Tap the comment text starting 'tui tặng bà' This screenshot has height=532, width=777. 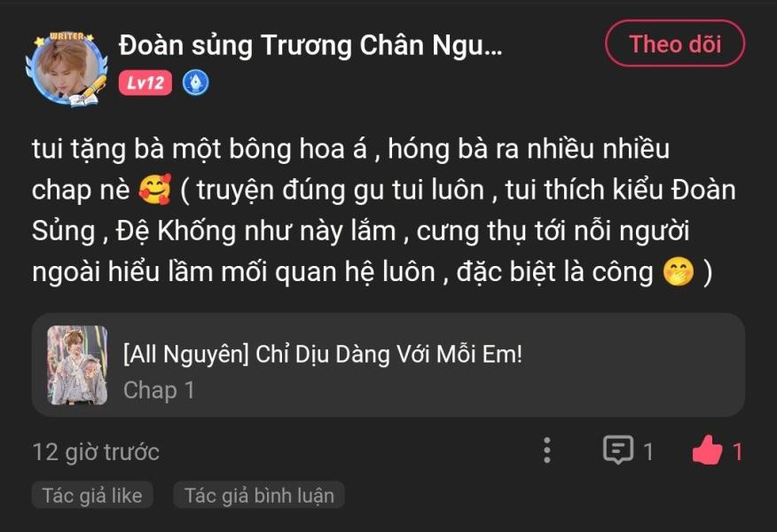click(x=384, y=210)
